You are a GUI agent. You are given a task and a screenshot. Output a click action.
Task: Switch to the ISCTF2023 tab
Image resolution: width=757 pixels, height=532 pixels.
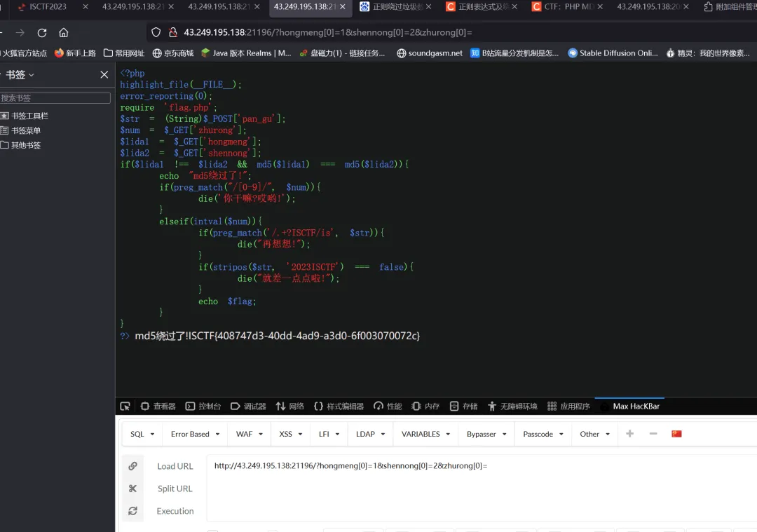point(47,7)
